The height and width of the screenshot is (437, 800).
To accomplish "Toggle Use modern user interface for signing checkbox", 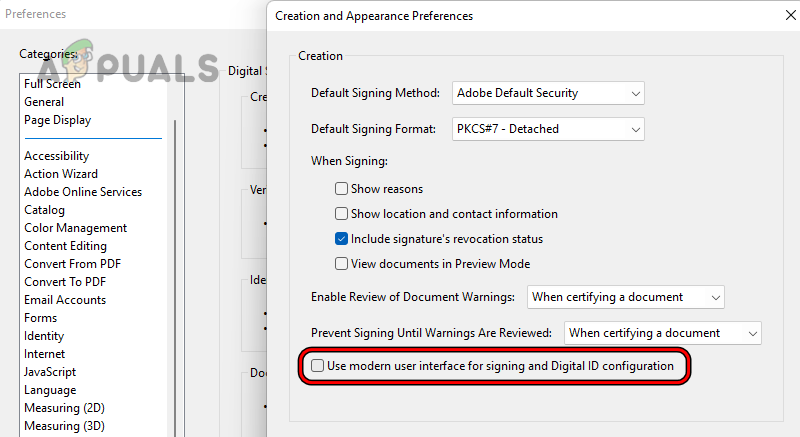I will coord(317,366).
